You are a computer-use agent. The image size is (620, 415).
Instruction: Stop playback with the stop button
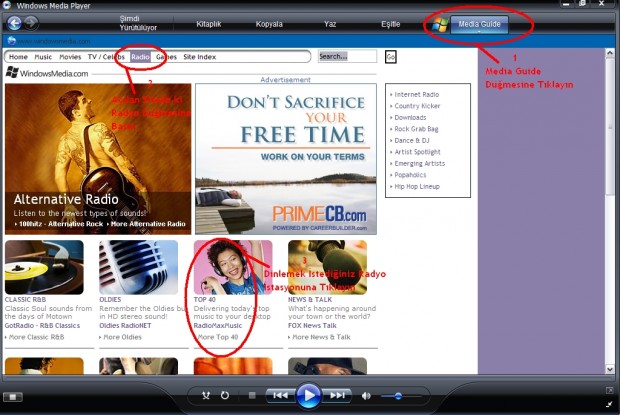pos(252,395)
